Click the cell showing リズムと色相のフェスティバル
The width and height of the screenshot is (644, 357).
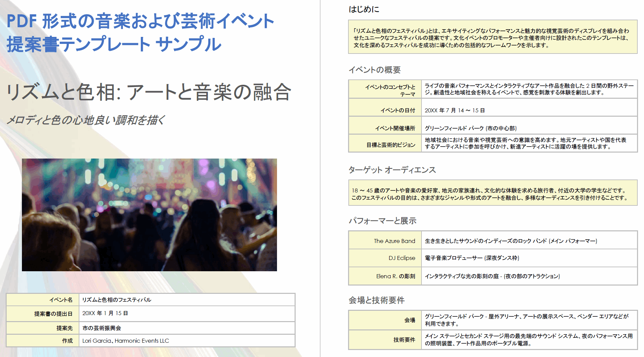(x=117, y=299)
